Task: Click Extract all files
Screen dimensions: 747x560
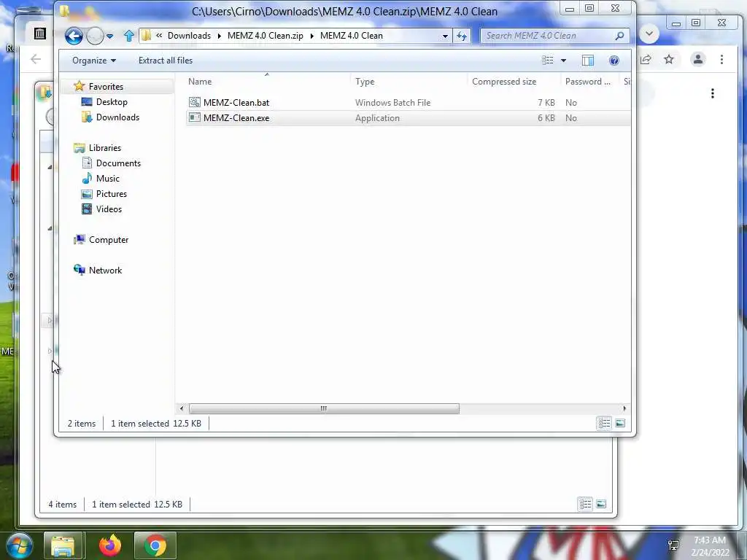Action: click(166, 61)
